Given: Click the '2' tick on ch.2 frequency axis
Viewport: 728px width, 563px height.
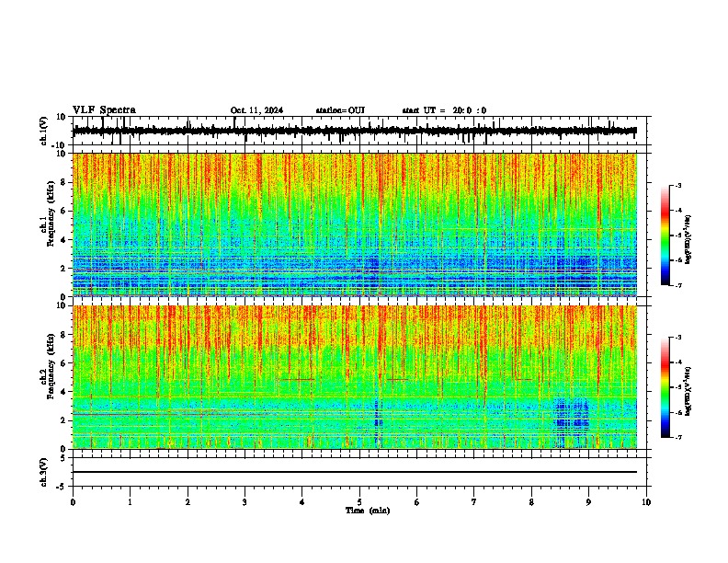Looking at the screenshot, I should coord(64,420).
